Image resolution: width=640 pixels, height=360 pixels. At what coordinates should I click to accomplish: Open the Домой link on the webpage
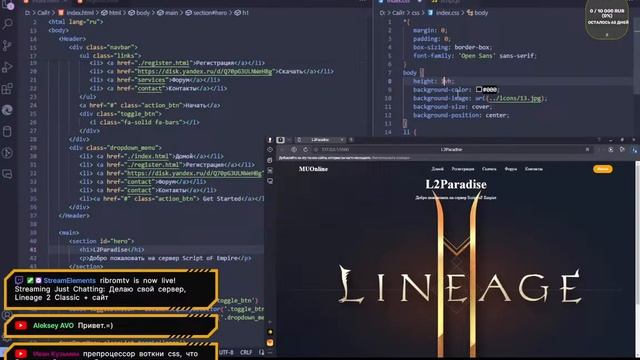tap(438, 169)
